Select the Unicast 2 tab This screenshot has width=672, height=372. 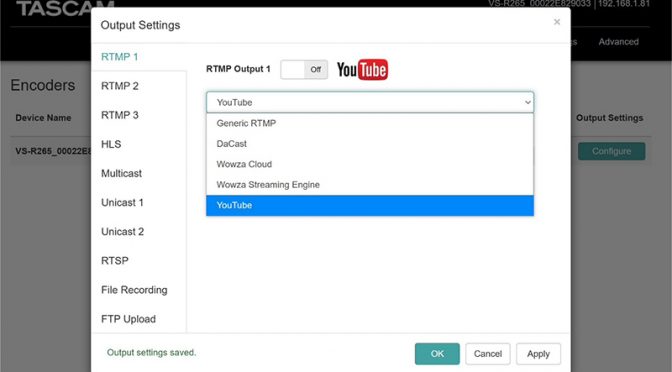[x=122, y=232]
